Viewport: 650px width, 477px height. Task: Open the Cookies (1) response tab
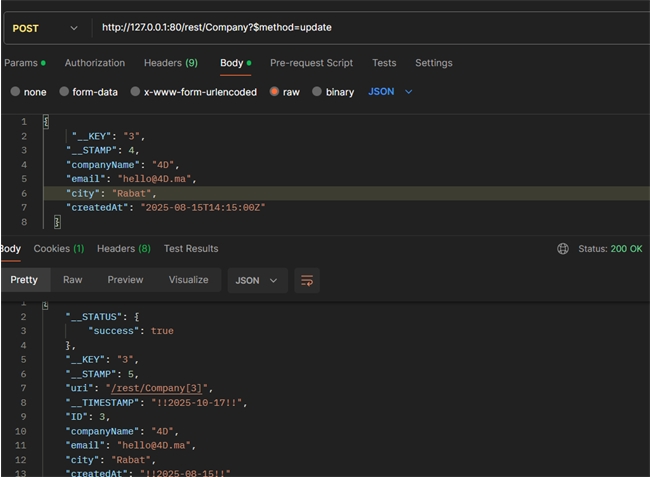[59, 249]
